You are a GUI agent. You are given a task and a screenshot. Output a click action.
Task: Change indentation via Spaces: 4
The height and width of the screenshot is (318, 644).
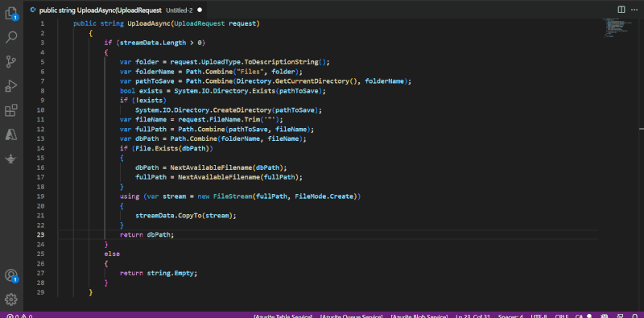pos(510,316)
